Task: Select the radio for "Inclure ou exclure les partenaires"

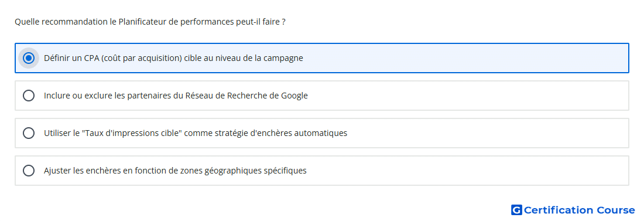Action: [28, 96]
